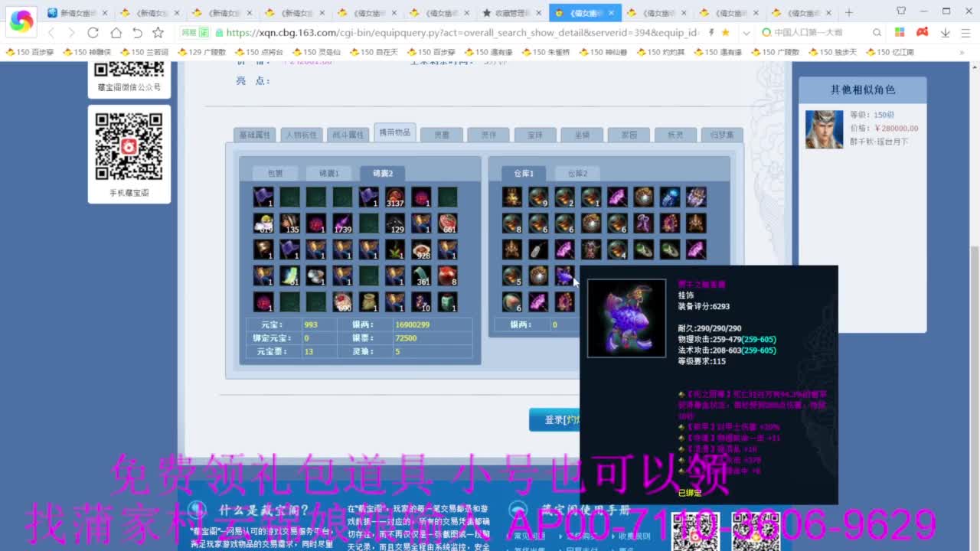Click the inventory item showing 129
This screenshot has width=980, height=551.
[x=395, y=223]
